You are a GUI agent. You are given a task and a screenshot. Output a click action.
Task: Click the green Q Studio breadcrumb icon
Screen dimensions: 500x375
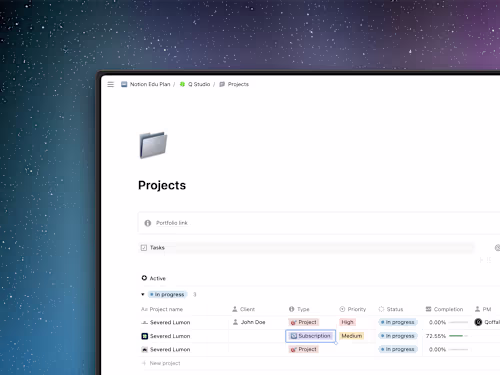click(x=182, y=84)
